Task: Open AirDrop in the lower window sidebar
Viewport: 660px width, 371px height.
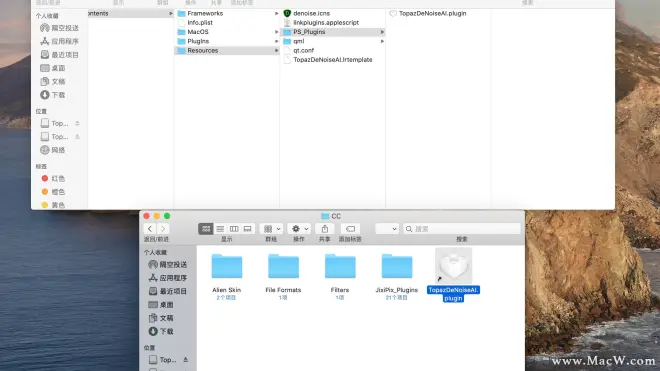Action: point(168,264)
